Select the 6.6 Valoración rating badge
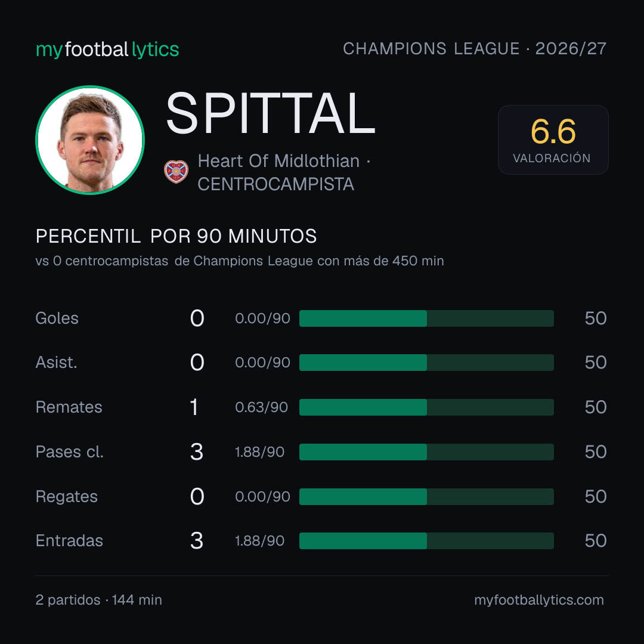644x644 pixels. [553, 140]
